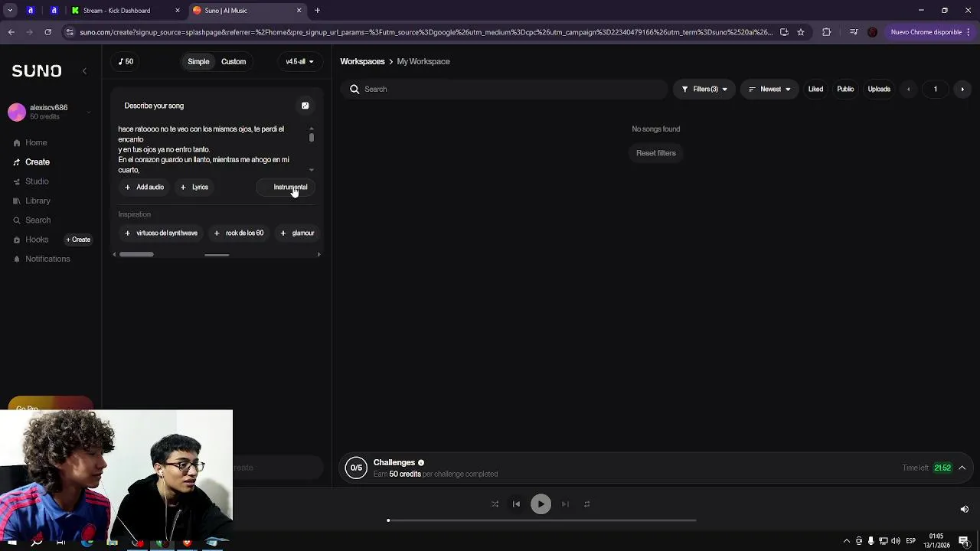Select the Suno | AI Music tab
This screenshot has width=980, height=551.
point(246,10)
